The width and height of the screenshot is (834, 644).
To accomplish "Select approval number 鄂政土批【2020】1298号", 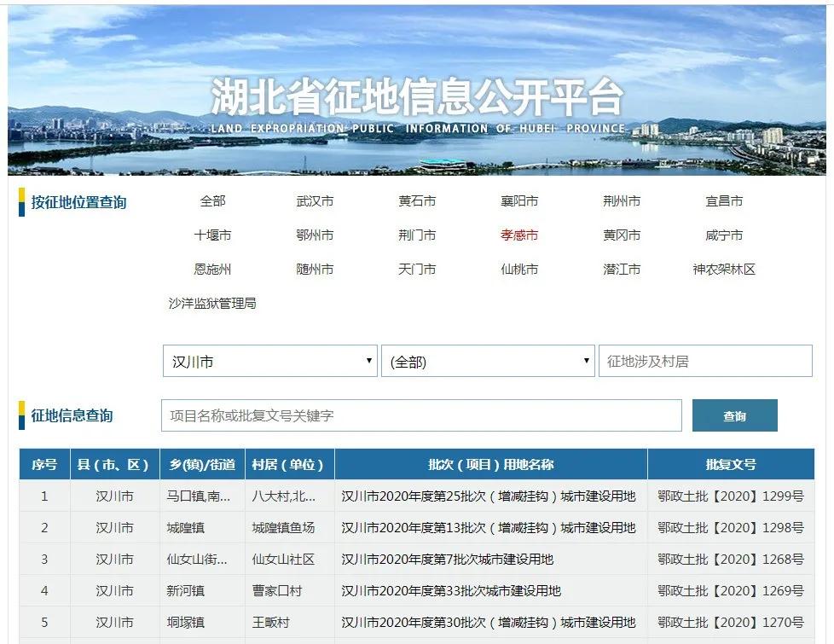I will pos(731,527).
